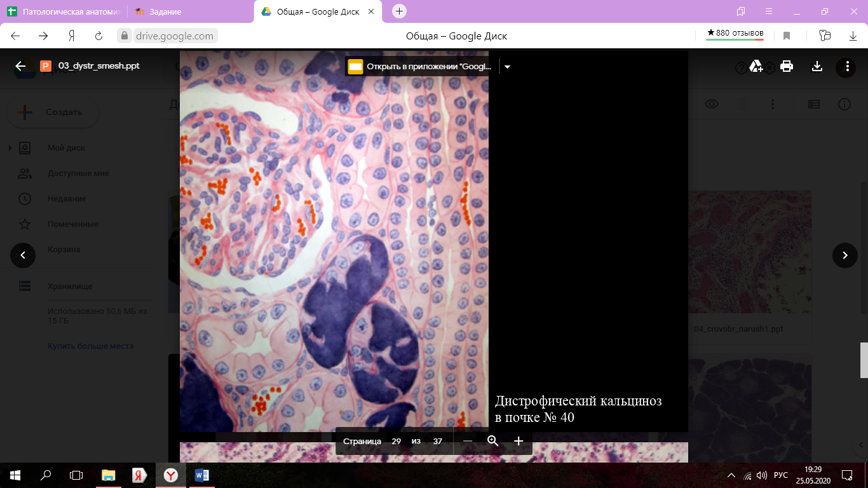Click the kidney histology slide image
868x488 pixels.
[334, 241]
